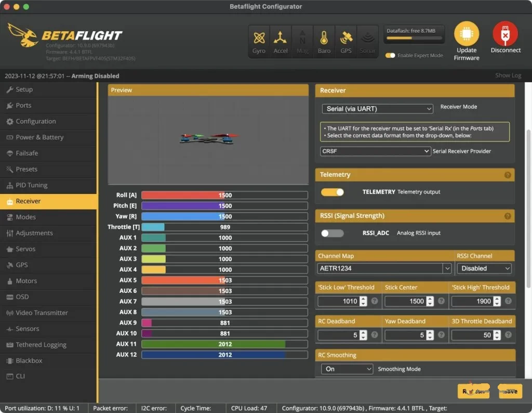This screenshot has width=532, height=413.
Task: Click the Show Log link
Action: [x=508, y=75]
